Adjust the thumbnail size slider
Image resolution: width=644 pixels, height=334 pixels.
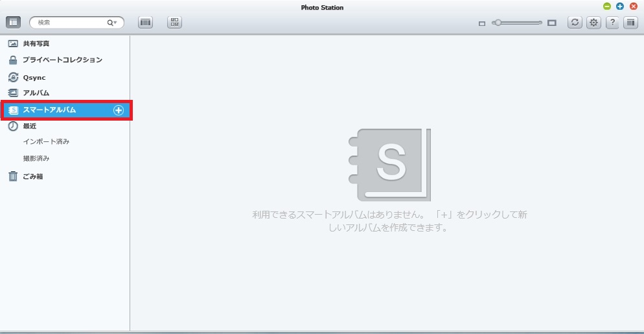[x=518, y=23]
